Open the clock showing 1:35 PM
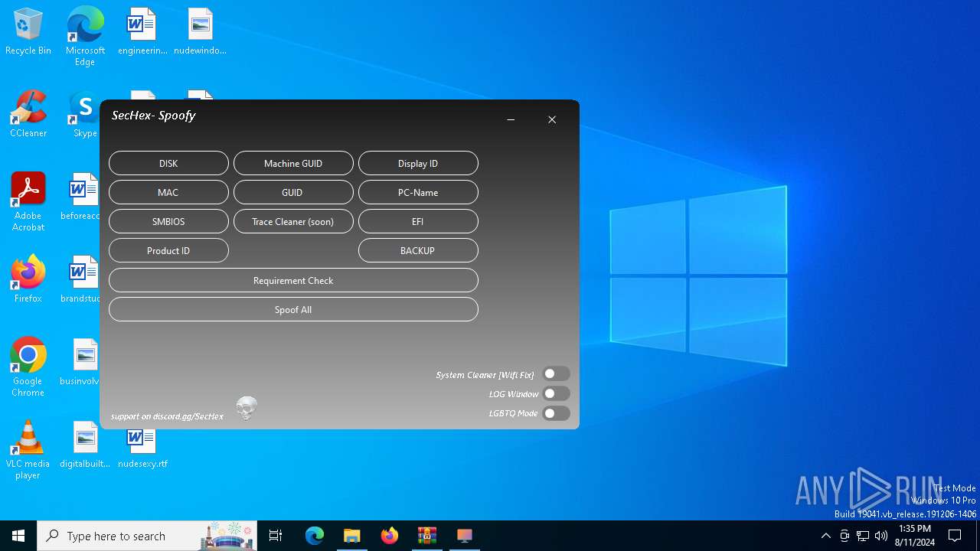Screen dimensions: 980x551 [915, 536]
